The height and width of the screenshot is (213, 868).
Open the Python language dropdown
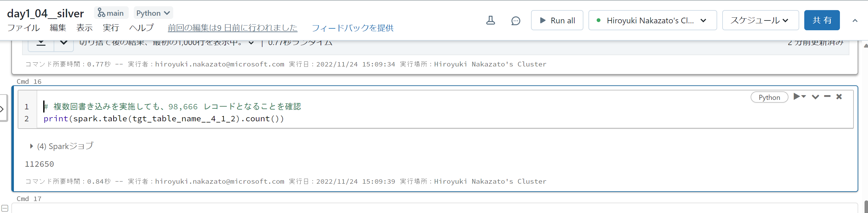[x=153, y=13]
